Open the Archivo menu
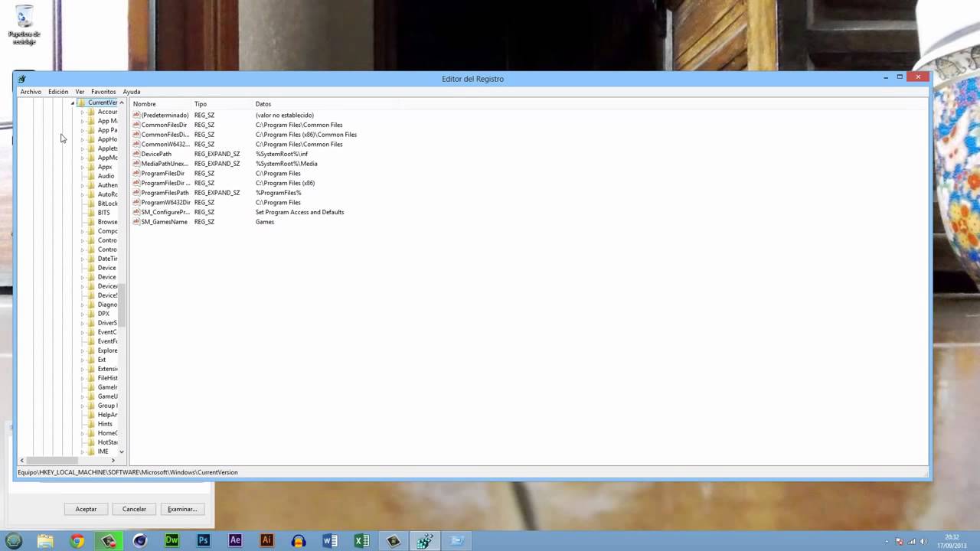The image size is (980, 551). [x=31, y=92]
